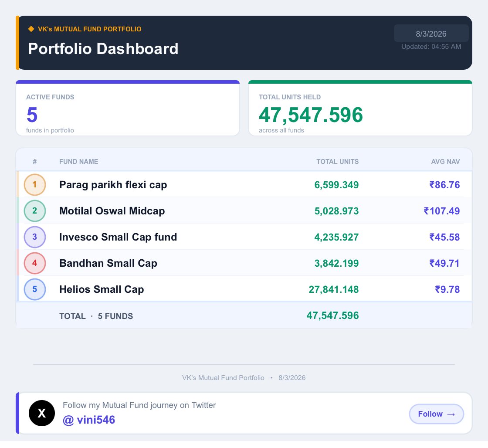The width and height of the screenshot is (488, 448).
Task: Click units value 4,235.927
Action: coord(336,237)
